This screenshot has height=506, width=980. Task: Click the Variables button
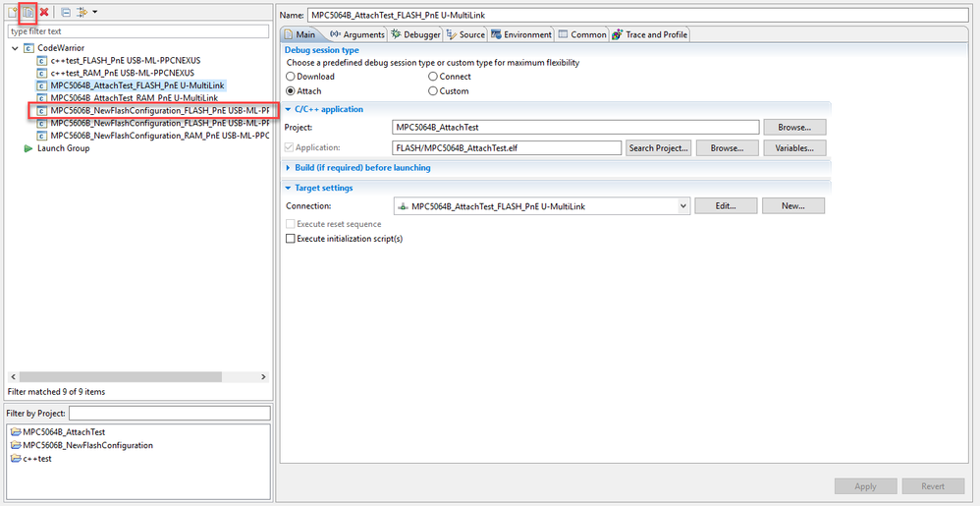pyautogui.click(x=794, y=148)
